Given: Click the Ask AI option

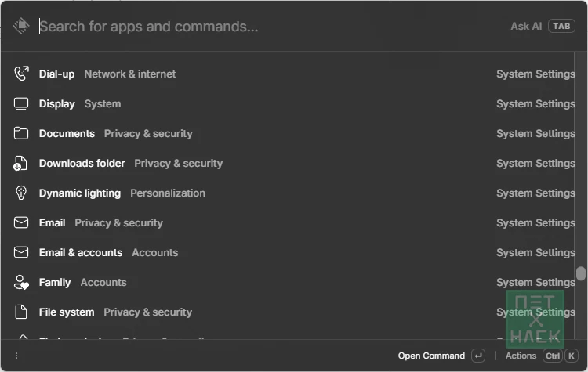Looking at the screenshot, I should click(526, 26).
